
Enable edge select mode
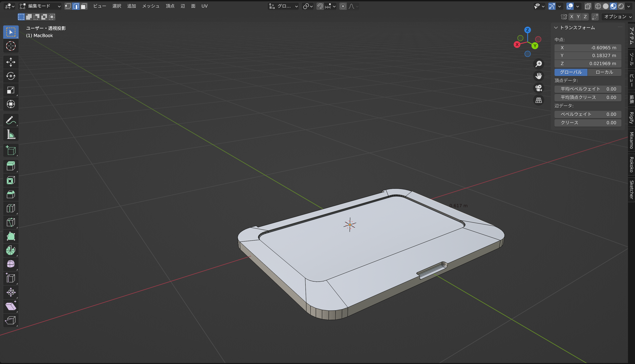(76, 6)
